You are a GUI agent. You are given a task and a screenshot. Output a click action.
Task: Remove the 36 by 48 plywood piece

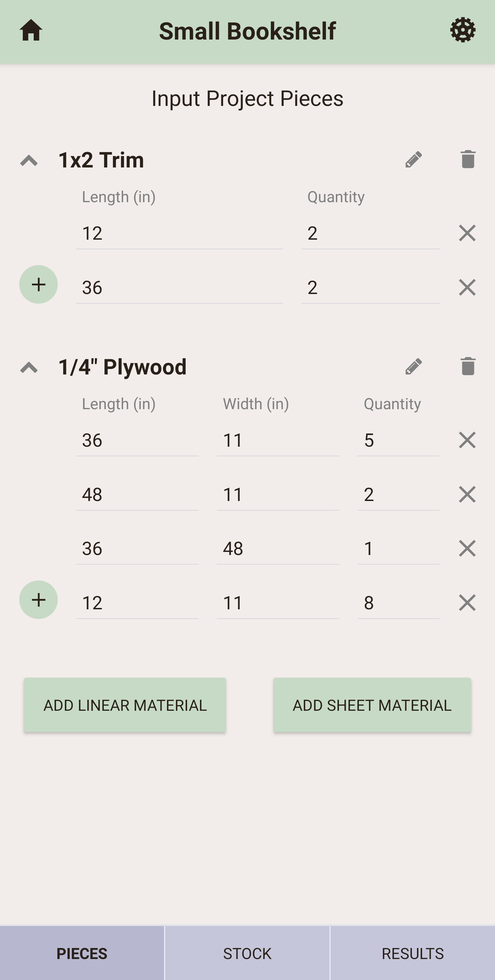click(467, 548)
